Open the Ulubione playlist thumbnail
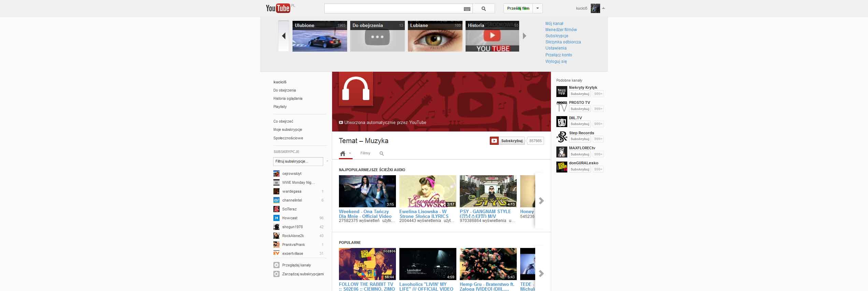The image size is (868, 291). point(320,36)
